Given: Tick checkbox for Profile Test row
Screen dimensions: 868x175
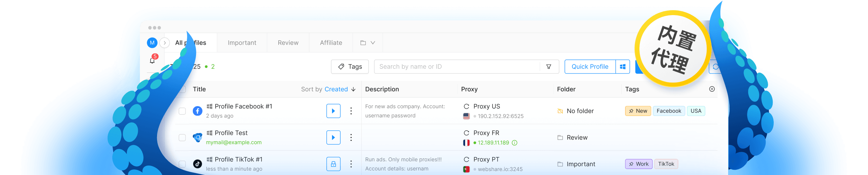Looking at the screenshot, I should 182,137.
